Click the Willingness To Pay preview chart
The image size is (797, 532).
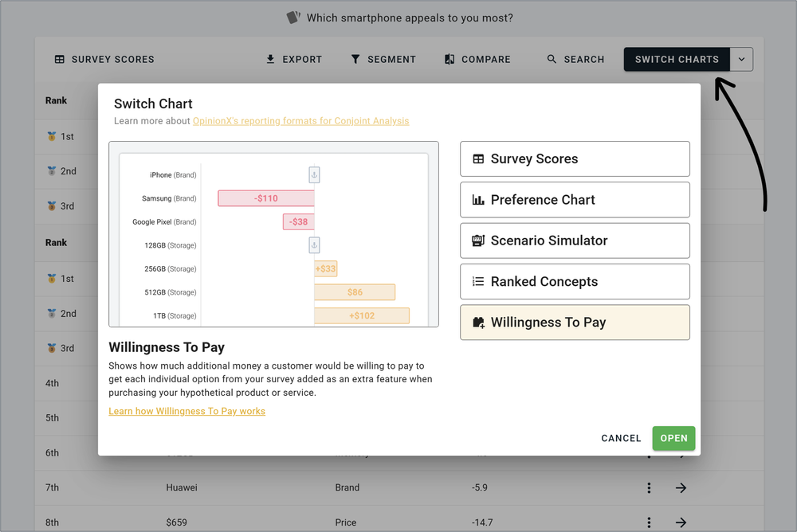[273, 234]
